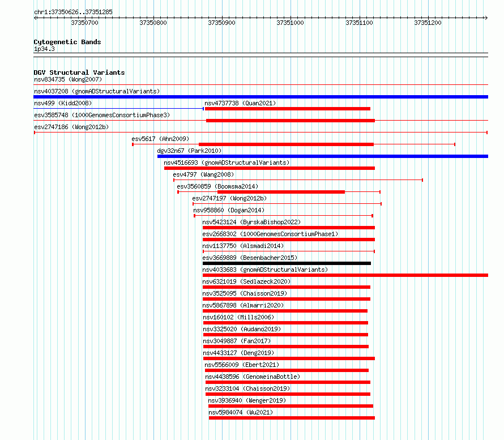Click nsv3233104 (Chaisson2019) label
Screen dimensions: 504x440
[247, 388]
